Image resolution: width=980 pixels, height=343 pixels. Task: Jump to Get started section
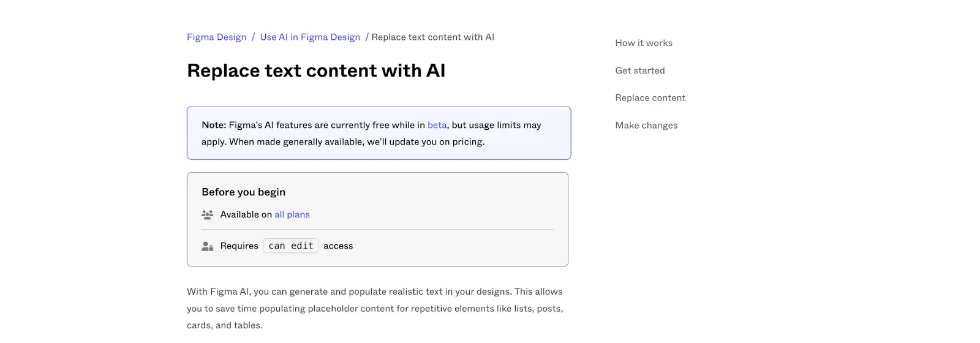(x=640, y=70)
